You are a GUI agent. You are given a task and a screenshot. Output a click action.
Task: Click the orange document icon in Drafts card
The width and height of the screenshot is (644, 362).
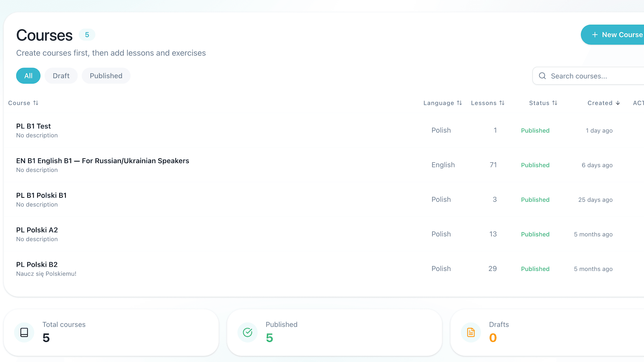tap(471, 332)
